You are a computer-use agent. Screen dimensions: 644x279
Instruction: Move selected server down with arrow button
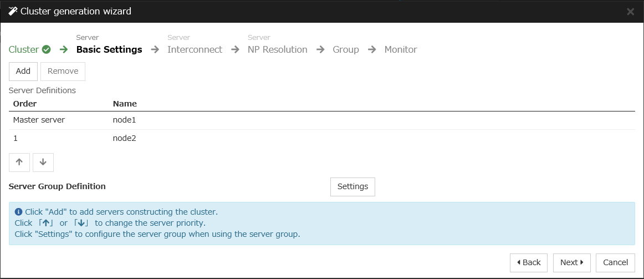43,162
